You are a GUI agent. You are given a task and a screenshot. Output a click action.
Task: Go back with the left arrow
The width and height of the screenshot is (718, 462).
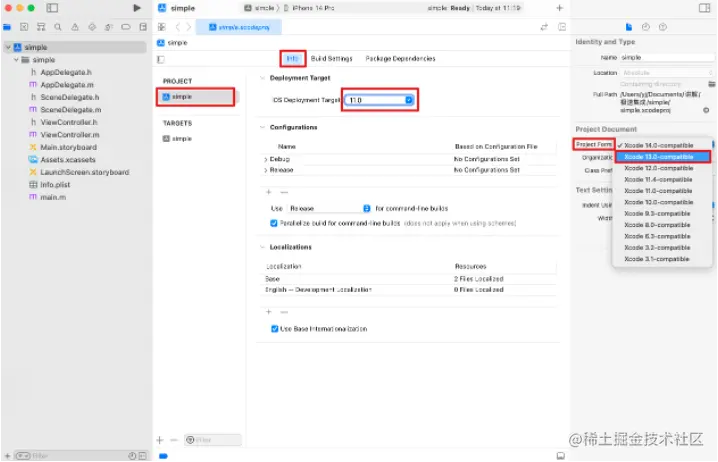point(178,27)
